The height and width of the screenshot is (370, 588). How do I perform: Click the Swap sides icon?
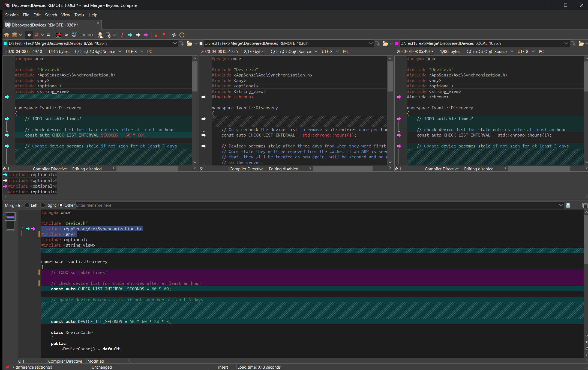click(x=174, y=35)
